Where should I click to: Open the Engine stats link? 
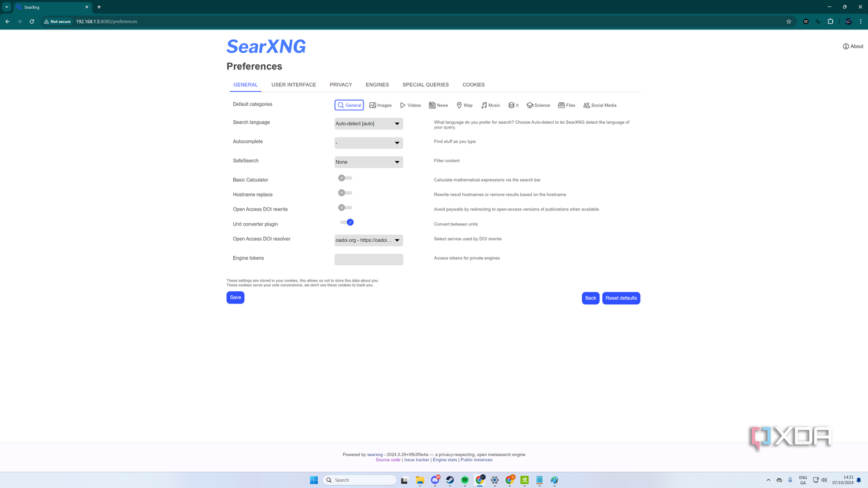point(445,460)
